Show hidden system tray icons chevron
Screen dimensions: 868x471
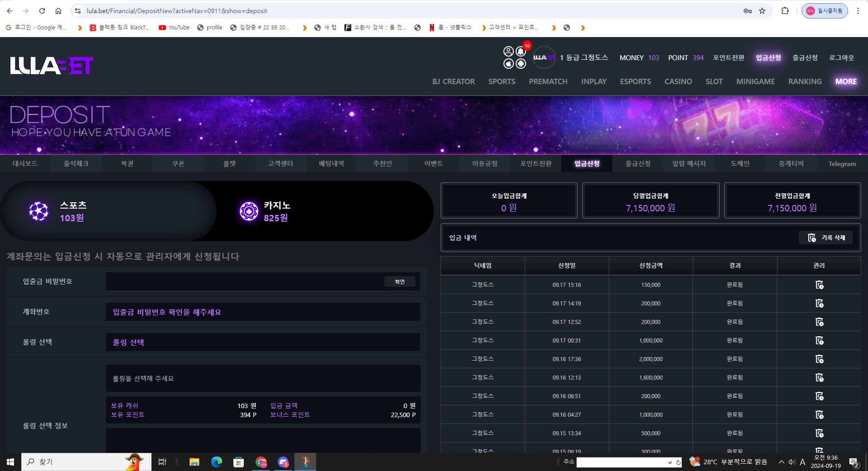(781, 462)
